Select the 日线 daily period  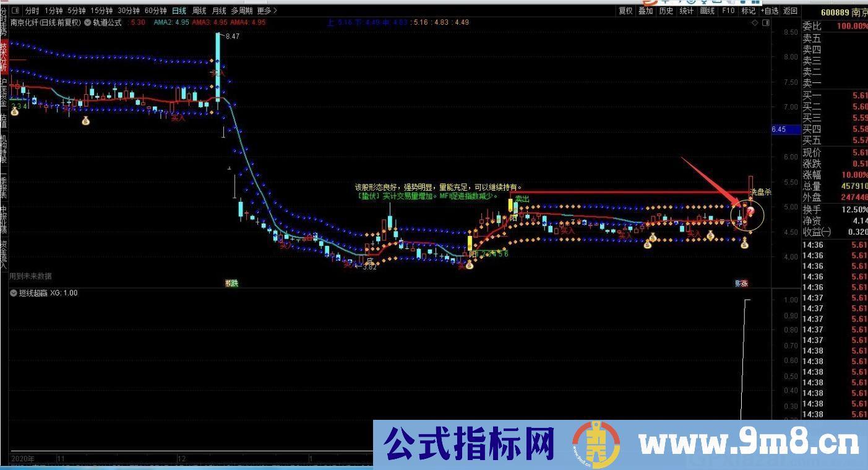pyautogui.click(x=179, y=11)
